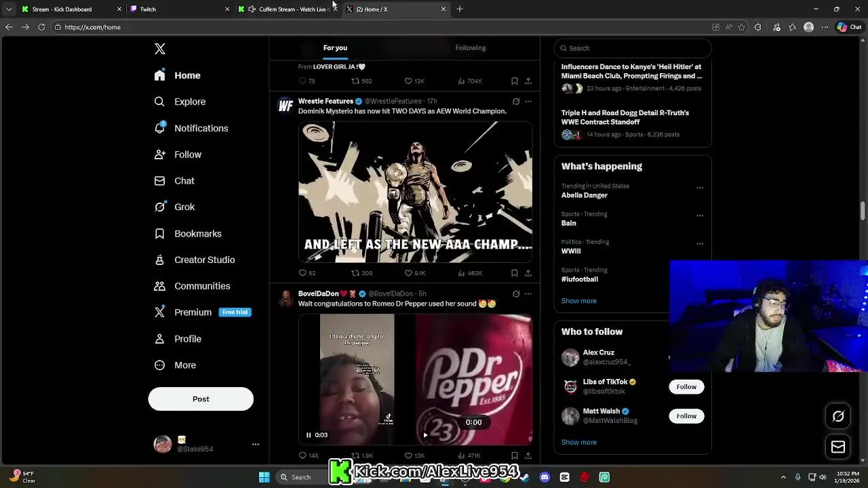Open the Explore magnifier icon
The height and width of the screenshot is (488, 868).
click(x=159, y=102)
